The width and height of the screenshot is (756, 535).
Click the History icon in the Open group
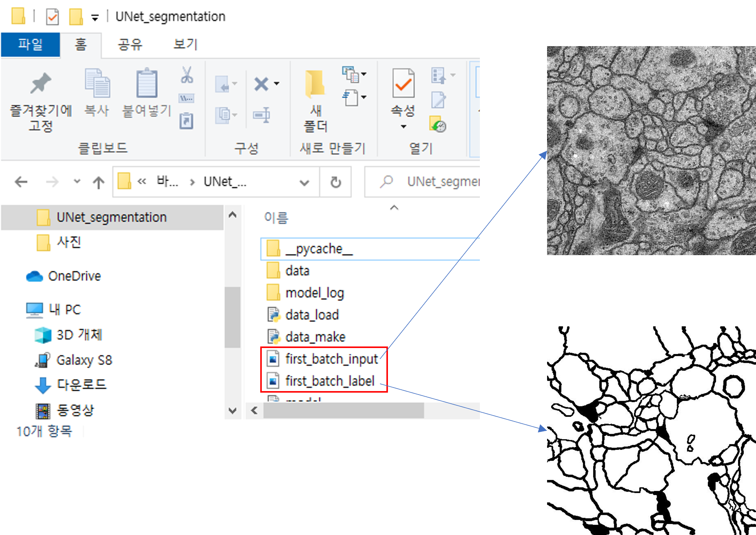[x=438, y=124]
